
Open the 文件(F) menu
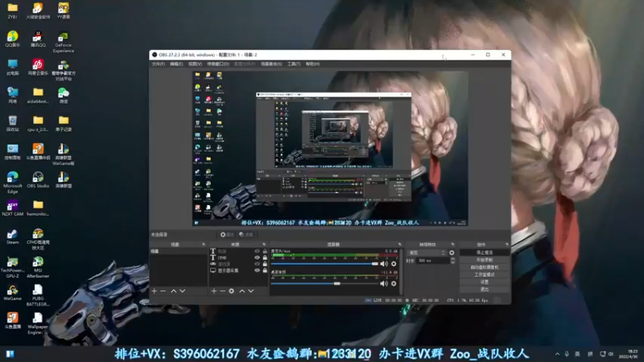(x=158, y=64)
